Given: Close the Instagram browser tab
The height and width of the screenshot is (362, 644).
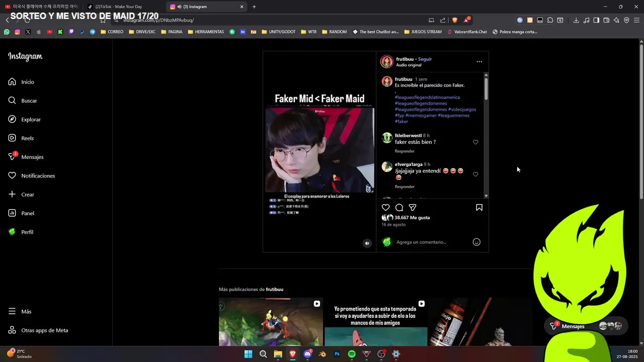Looking at the screenshot, I should [242, 7].
